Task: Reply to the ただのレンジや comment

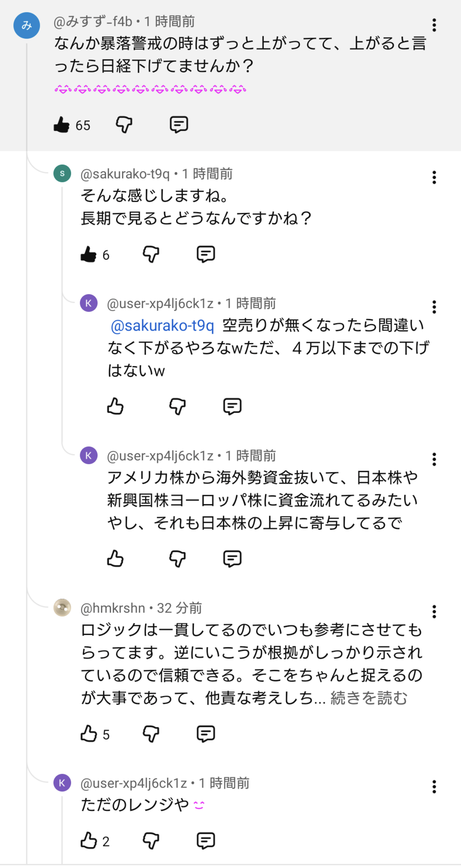Action: click(206, 841)
